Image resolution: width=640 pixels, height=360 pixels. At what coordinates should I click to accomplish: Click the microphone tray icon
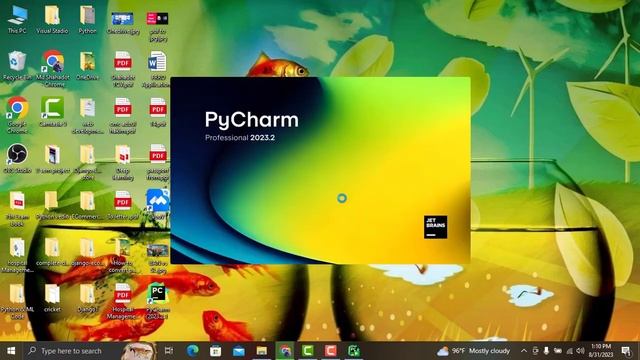pos(546,351)
